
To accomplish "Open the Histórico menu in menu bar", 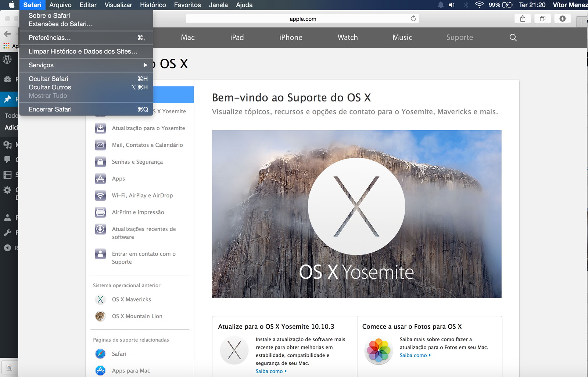I will (153, 5).
